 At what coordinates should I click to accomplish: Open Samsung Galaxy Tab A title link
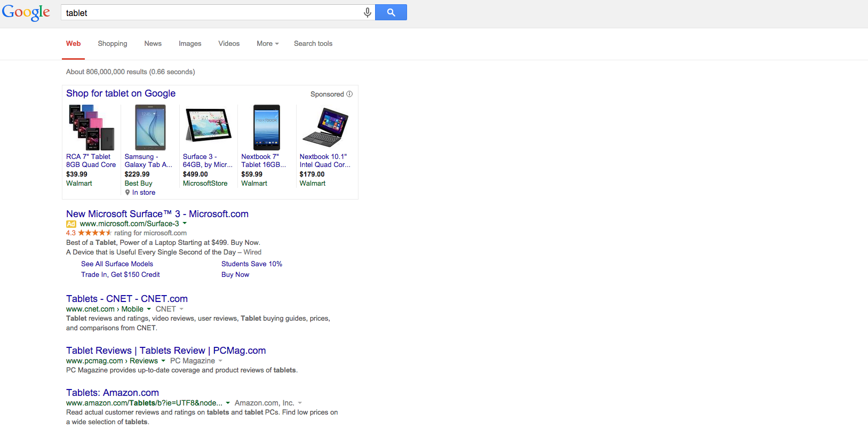148,161
